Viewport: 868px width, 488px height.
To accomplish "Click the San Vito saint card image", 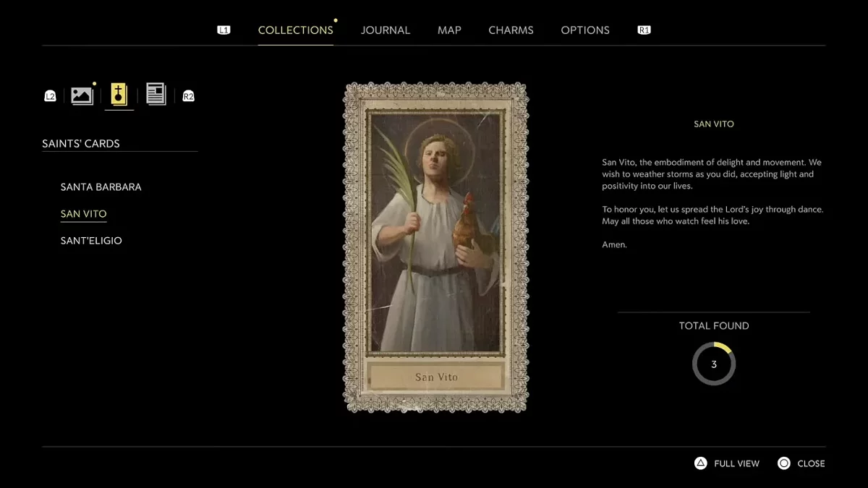I will pos(435,247).
